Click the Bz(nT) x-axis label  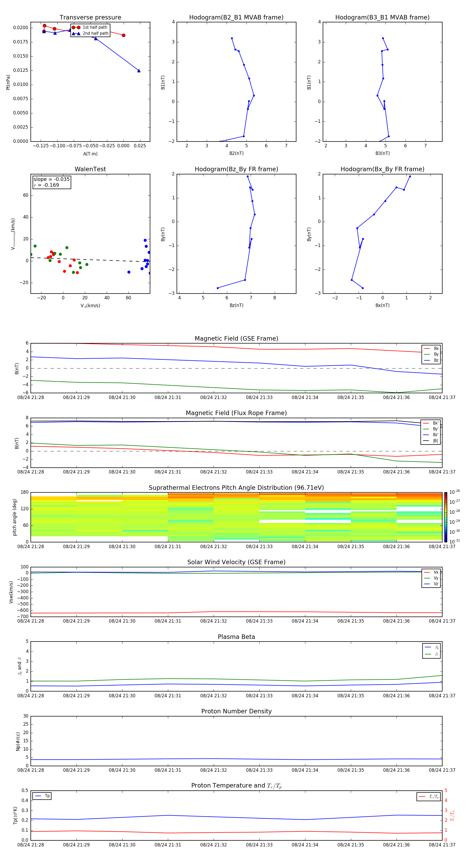pos(236,305)
